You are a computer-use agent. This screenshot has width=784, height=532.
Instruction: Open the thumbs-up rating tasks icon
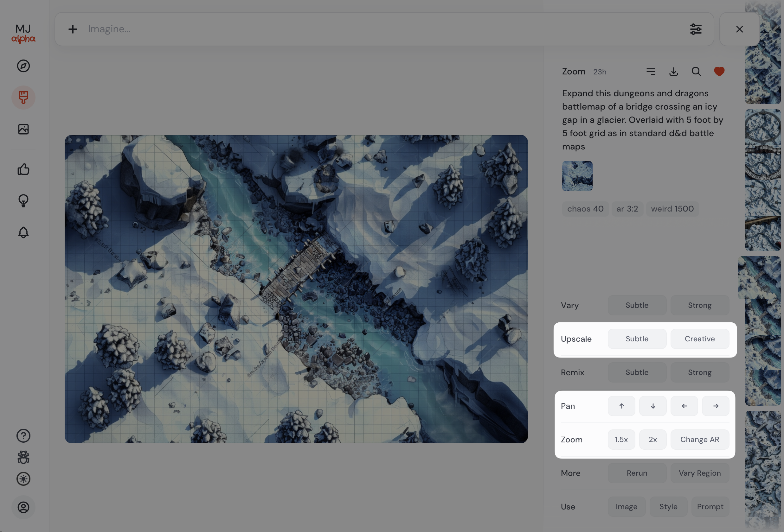pos(23,169)
